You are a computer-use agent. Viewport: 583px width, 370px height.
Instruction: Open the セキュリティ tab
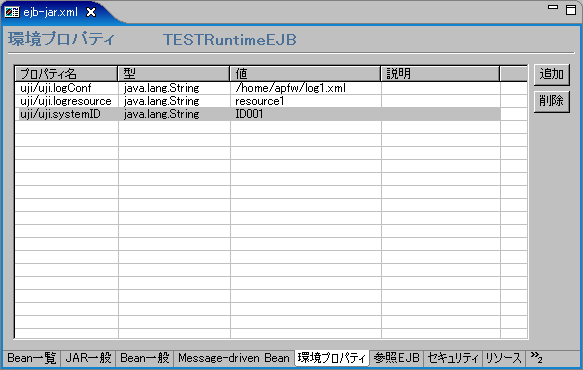point(453,358)
